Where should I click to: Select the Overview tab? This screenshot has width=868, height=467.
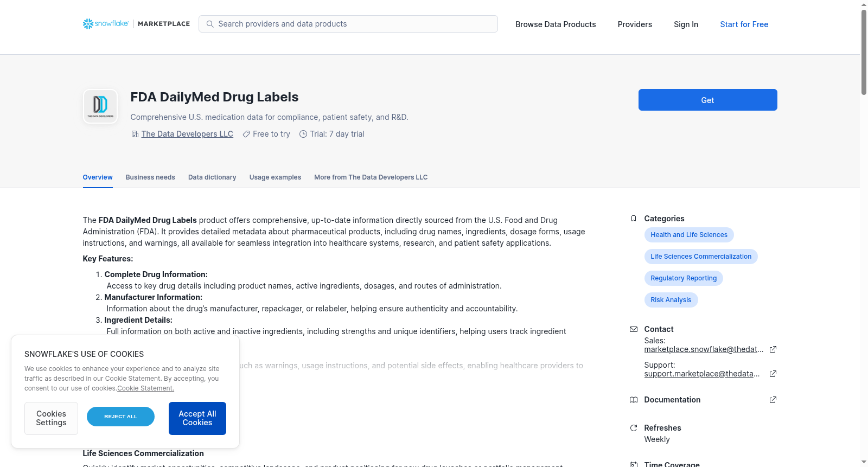98,177
